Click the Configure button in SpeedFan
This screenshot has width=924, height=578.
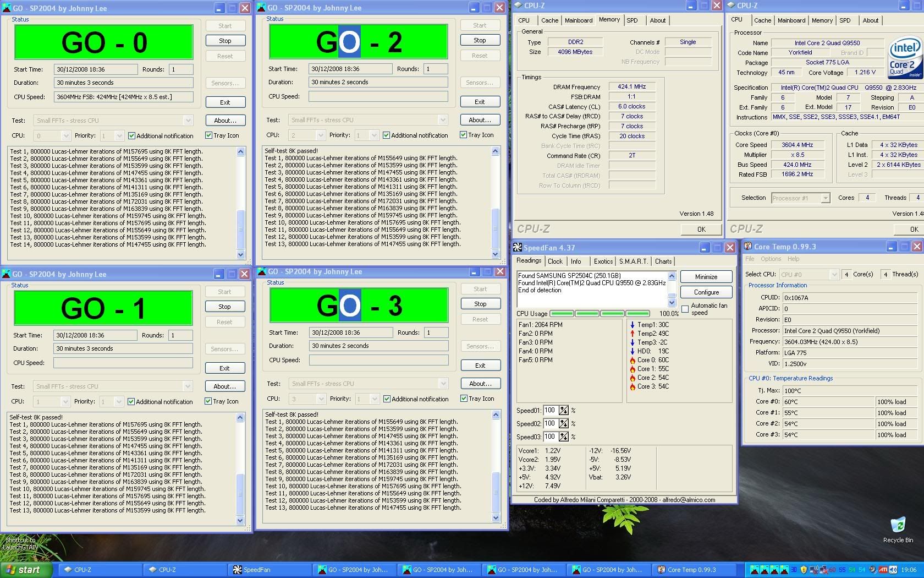tap(706, 292)
